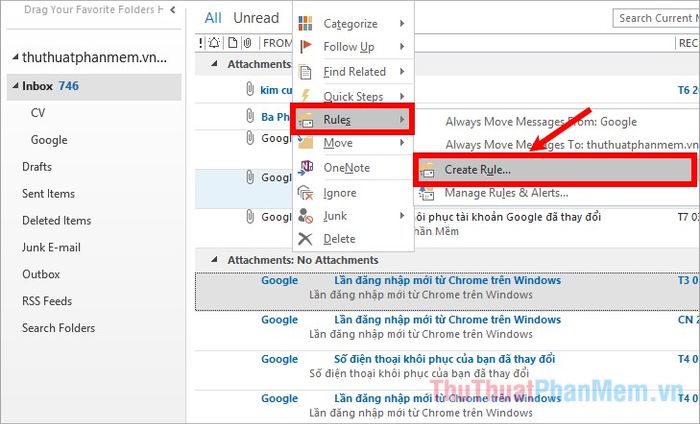Open email Số điện thoại khôi phục
This screenshot has height=424, width=700.
pos(447,370)
